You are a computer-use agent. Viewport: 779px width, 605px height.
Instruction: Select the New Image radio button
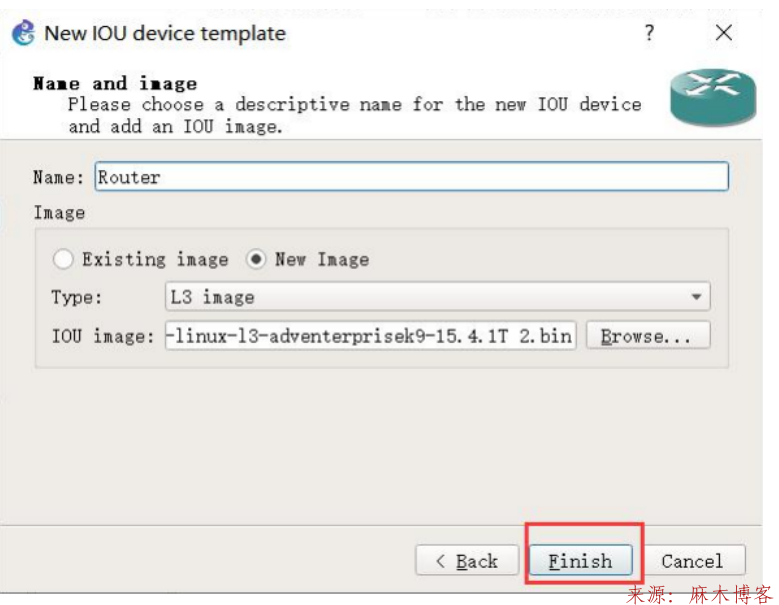click(257, 259)
